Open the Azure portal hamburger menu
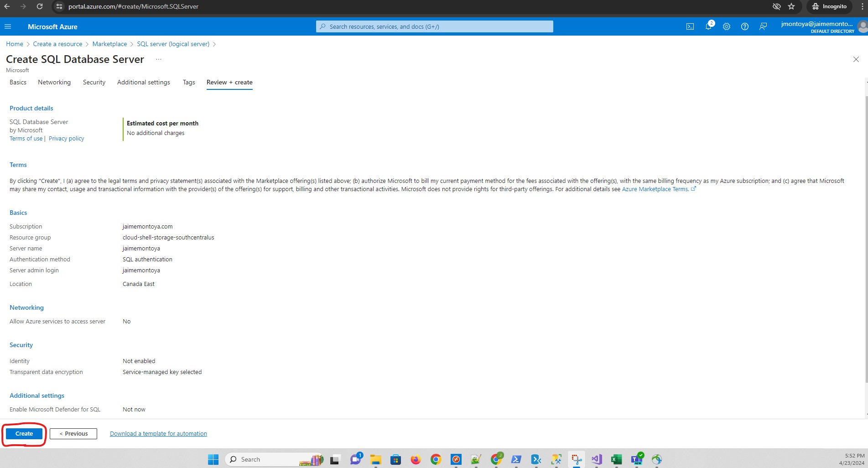This screenshot has height=468, width=868. click(x=8, y=26)
